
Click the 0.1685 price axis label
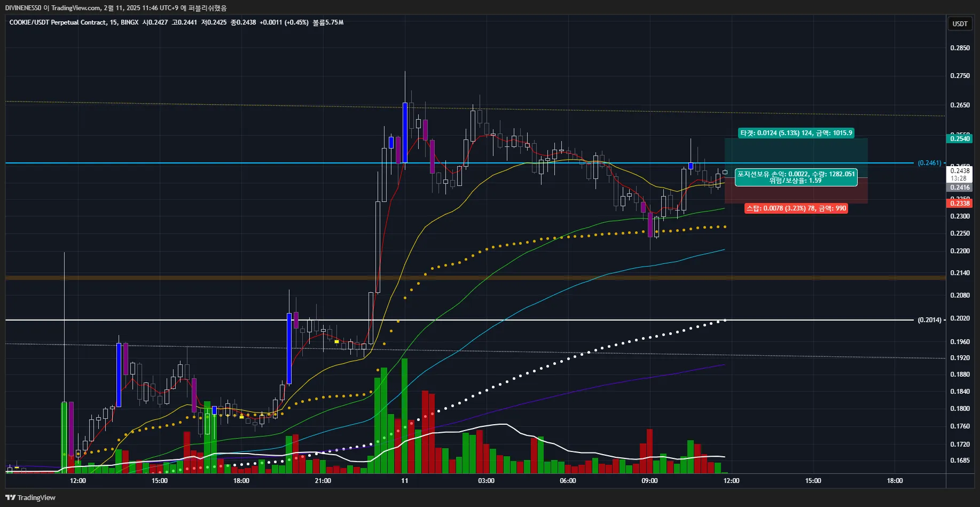(960, 461)
